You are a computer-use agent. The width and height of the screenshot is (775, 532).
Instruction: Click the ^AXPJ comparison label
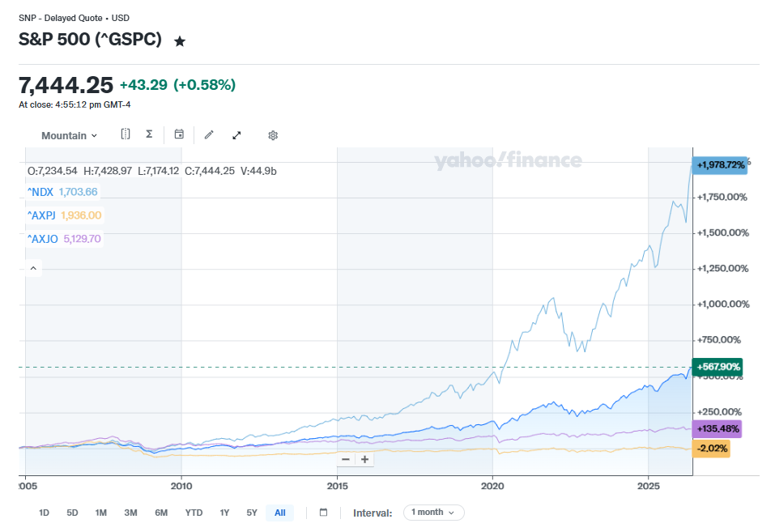tap(41, 215)
